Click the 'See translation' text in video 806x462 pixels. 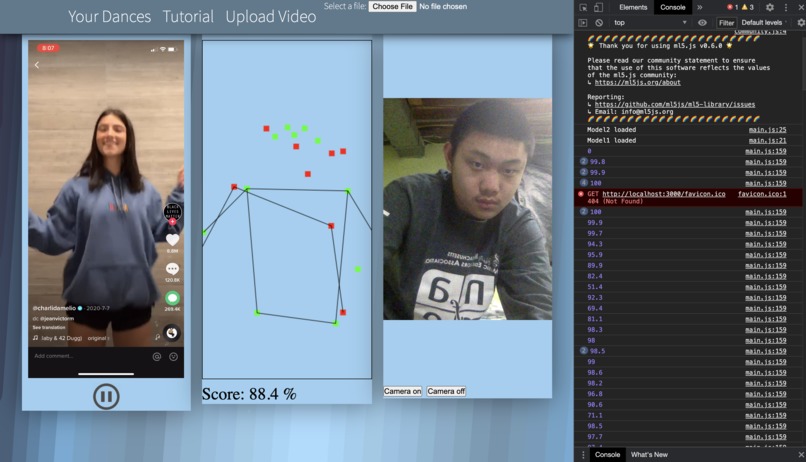[x=49, y=327]
